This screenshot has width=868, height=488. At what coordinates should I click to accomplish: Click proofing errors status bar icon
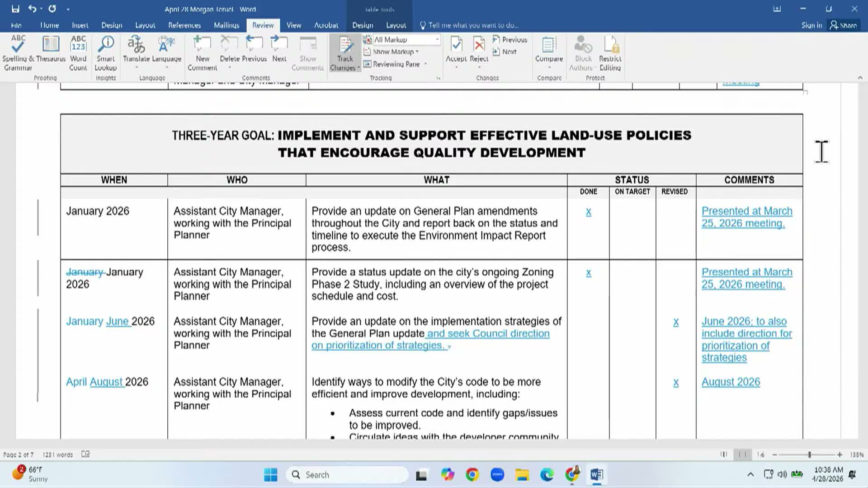[x=85, y=454]
